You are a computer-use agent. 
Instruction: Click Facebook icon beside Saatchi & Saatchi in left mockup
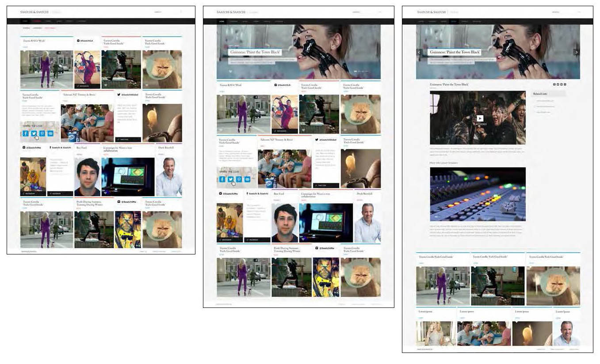pyautogui.click(x=50, y=148)
